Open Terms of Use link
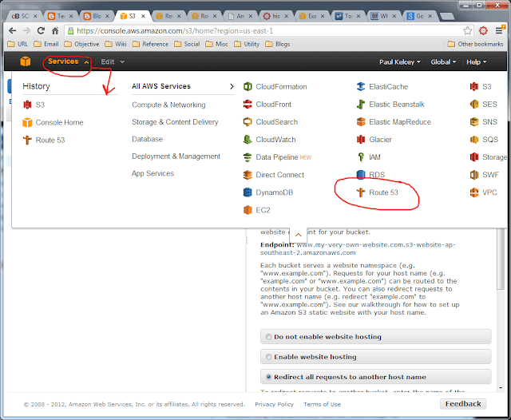 coord(322,404)
